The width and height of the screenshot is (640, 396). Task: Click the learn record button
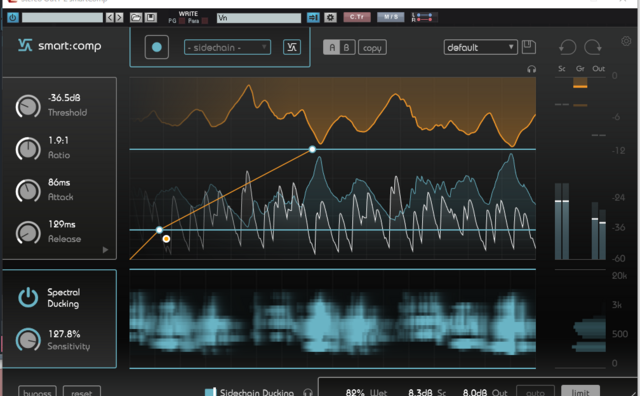157,47
